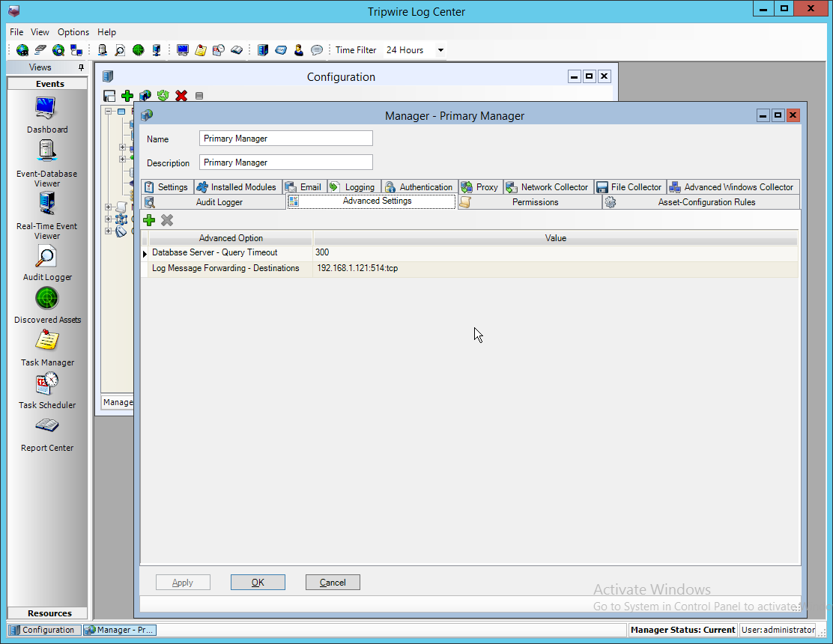
Task: Click green refresh icon in Configuration window
Action: 163,96
